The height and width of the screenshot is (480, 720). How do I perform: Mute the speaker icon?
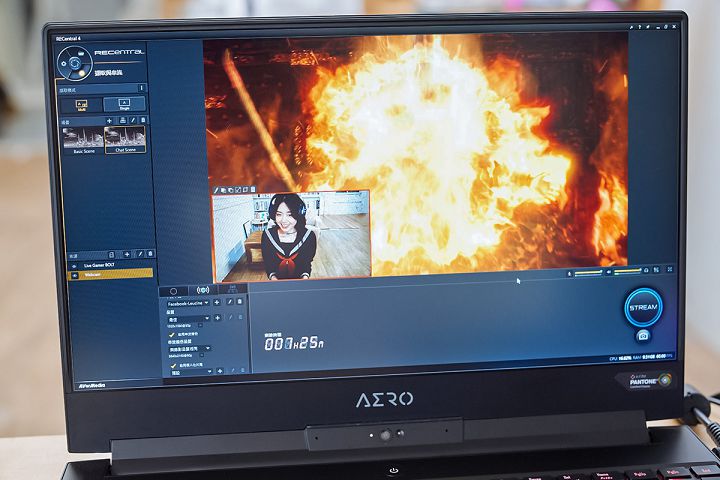pyautogui.click(x=609, y=272)
